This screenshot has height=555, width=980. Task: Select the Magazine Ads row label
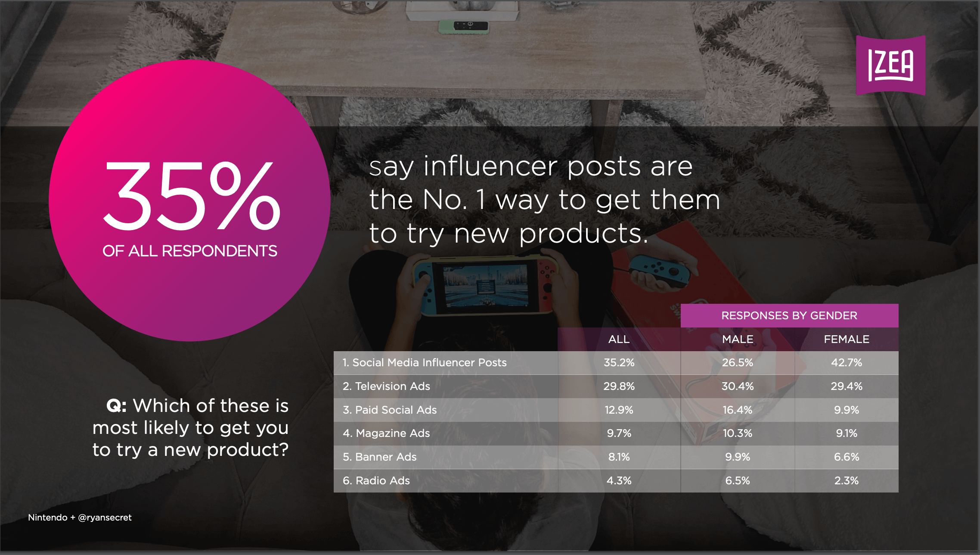point(386,433)
